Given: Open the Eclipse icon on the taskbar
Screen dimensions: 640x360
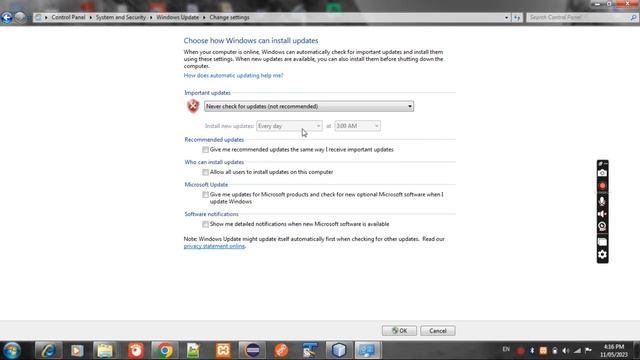Looking at the screenshot, I should [253, 351].
